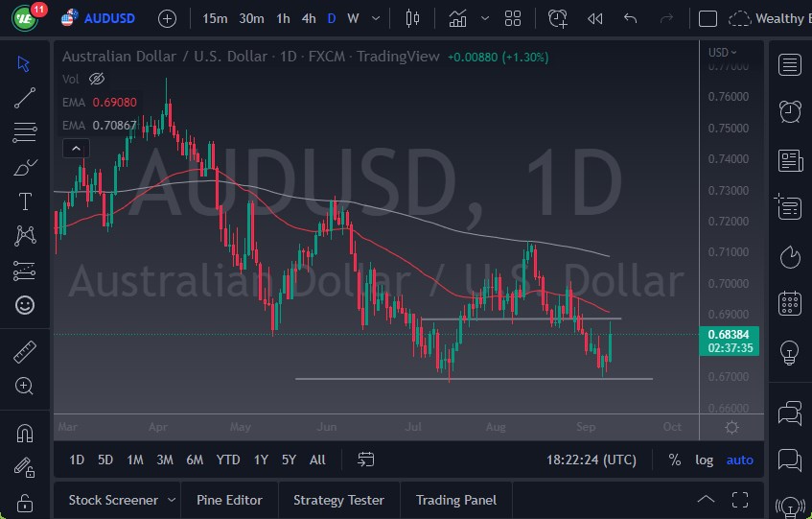Viewport: 812px width, 519px height.
Task: Open the Indicators button
Action: tap(458, 18)
